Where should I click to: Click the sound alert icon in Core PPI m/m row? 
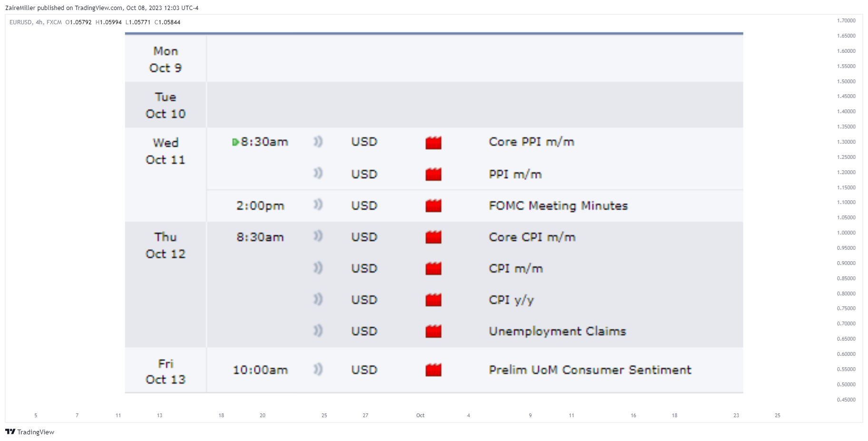tap(318, 141)
